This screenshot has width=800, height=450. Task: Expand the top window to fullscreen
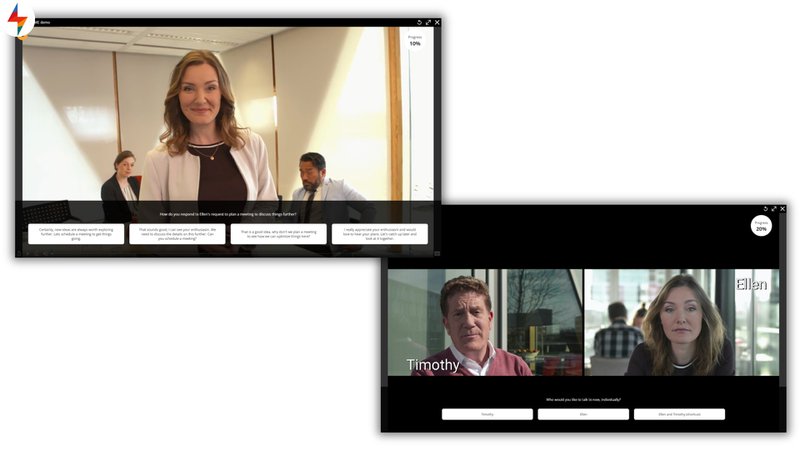[428, 22]
